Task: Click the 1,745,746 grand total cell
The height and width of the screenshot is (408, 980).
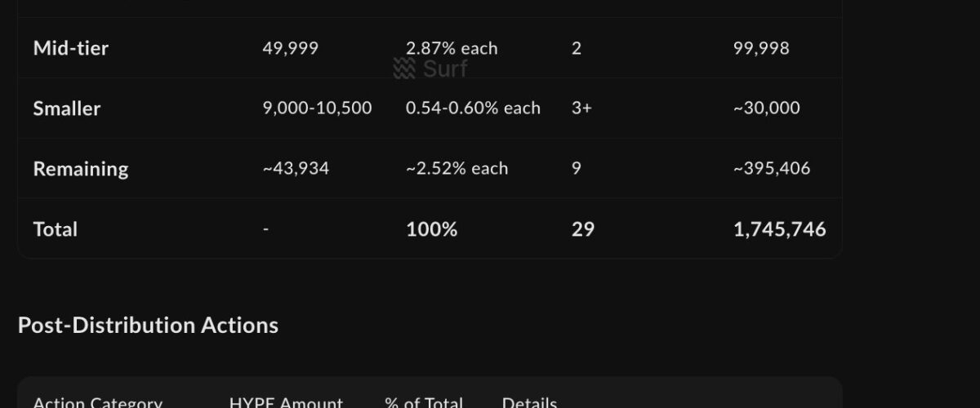Action: point(779,229)
